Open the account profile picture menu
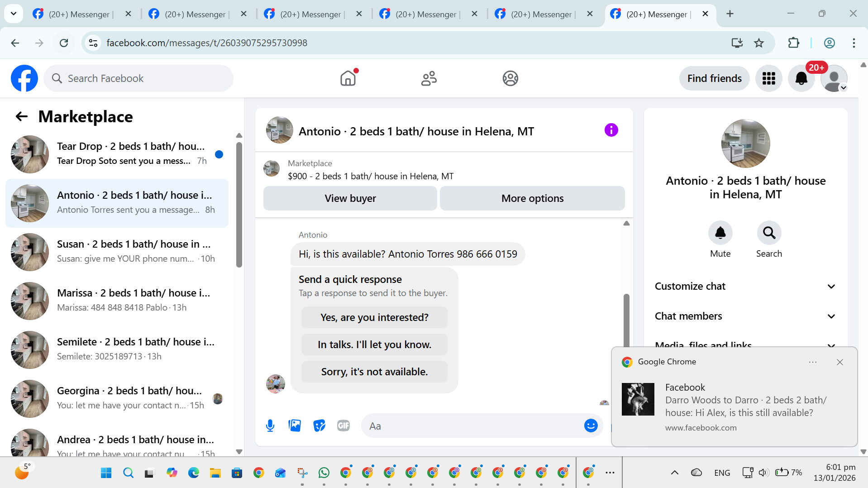This screenshot has height=488, width=868. [x=834, y=78]
